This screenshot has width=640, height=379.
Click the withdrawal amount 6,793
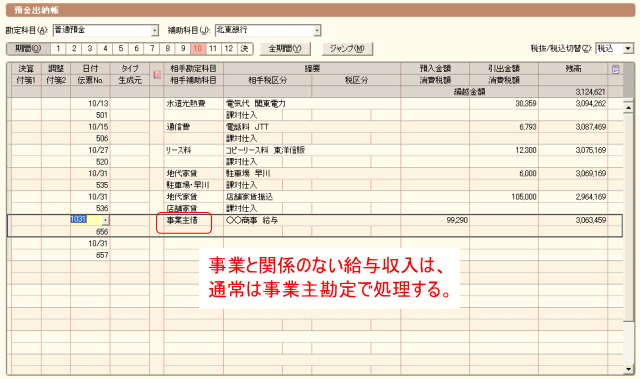(528, 127)
